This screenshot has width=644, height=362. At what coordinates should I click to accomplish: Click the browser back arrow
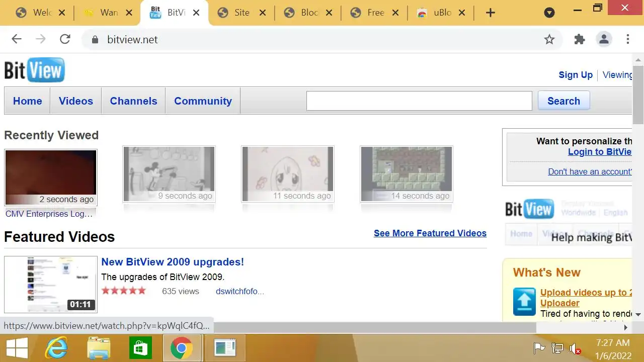[x=17, y=39]
